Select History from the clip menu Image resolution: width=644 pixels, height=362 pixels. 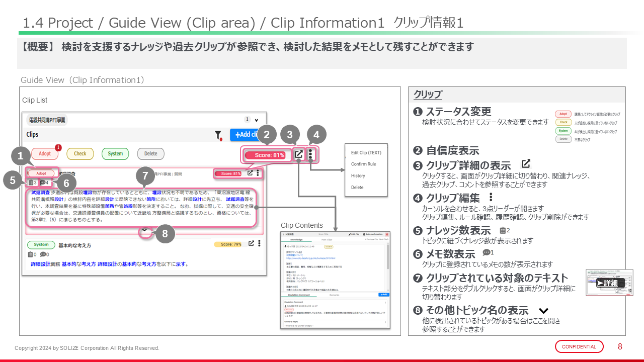358,176
